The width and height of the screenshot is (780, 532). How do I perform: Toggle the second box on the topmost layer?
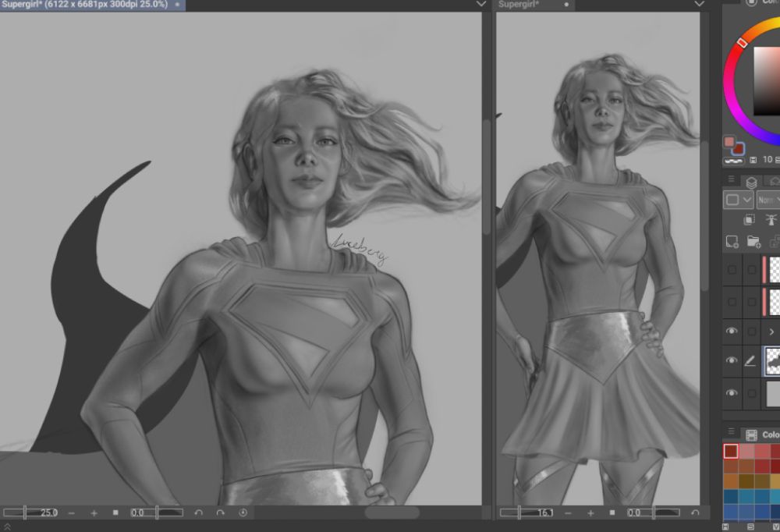click(752, 269)
